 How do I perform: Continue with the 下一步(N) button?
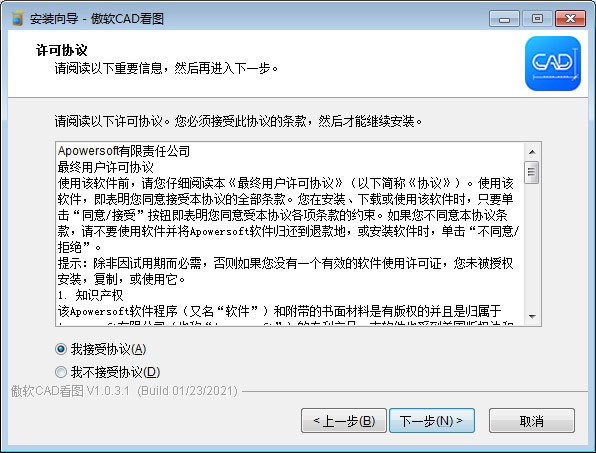coord(432,421)
